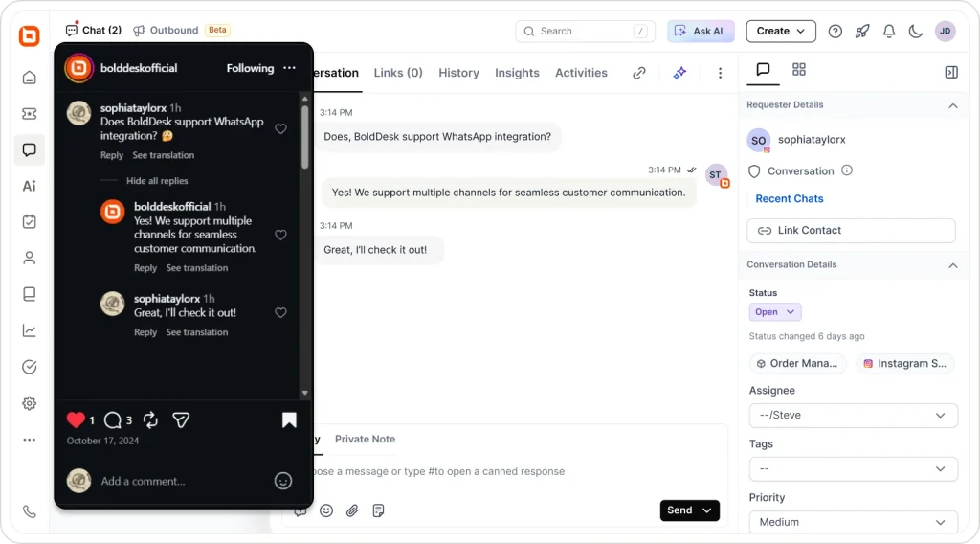Click the Instagram comments scrollbar
Viewport: 980px width, 544px height.
pos(305,137)
